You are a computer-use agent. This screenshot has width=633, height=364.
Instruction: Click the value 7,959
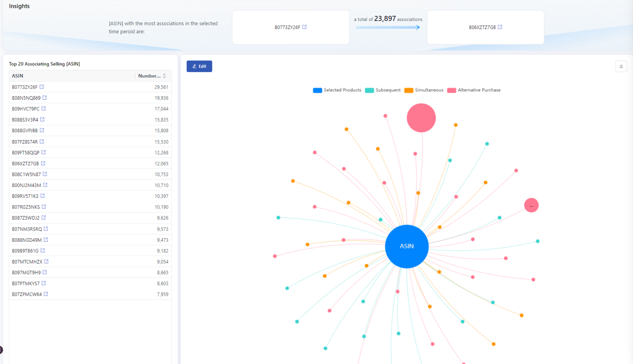(x=163, y=294)
